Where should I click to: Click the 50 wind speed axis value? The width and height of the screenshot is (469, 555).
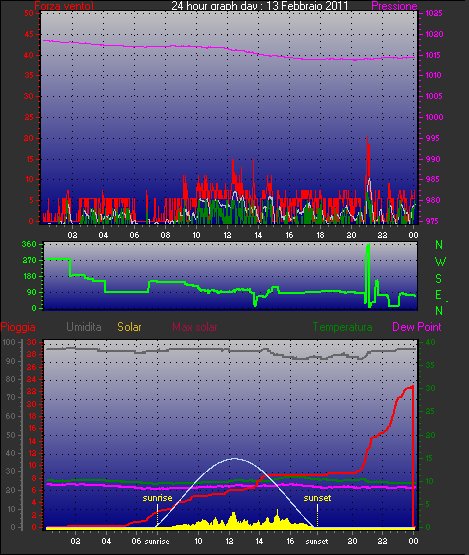click(x=29, y=13)
